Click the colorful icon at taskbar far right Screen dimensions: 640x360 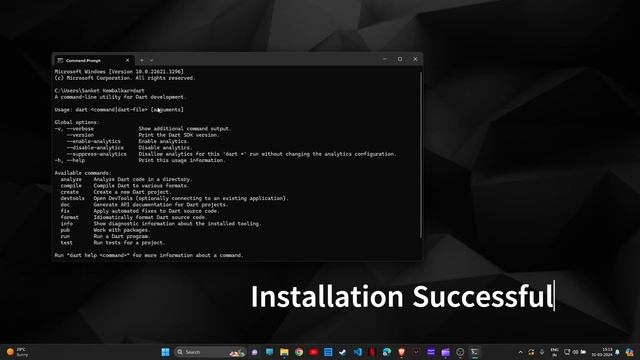(629, 352)
